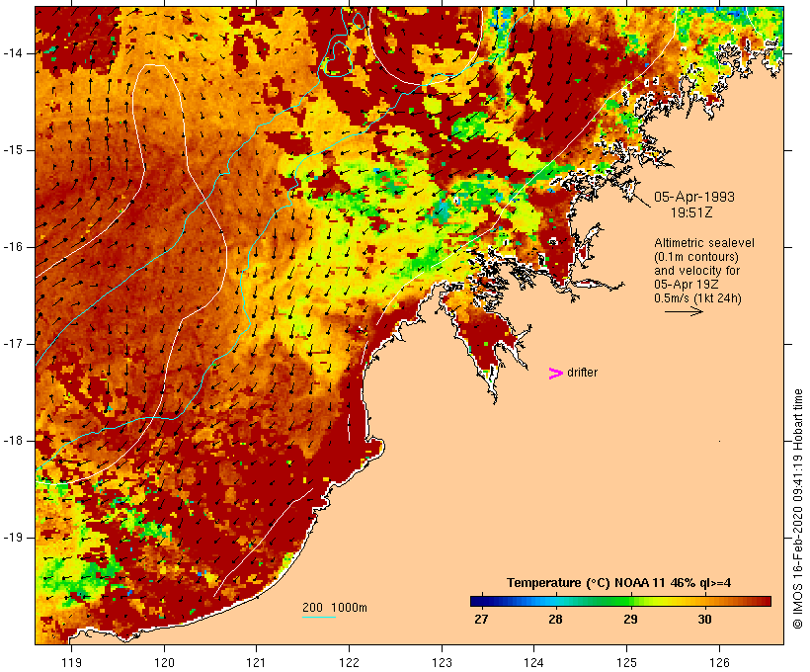Click the 200 1000m depth label

pyautogui.click(x=335, y=608)
